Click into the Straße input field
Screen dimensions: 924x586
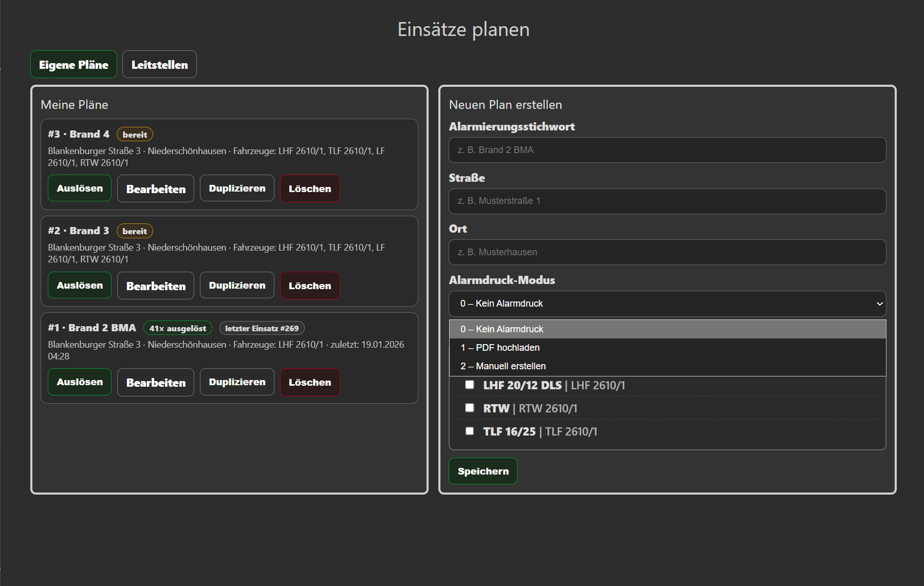tap(667, 201)
